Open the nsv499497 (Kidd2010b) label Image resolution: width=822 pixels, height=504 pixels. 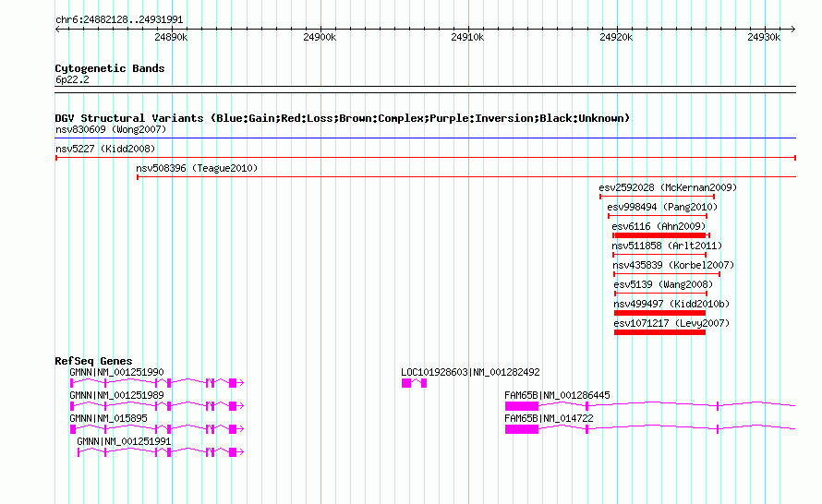pos(671,304)
